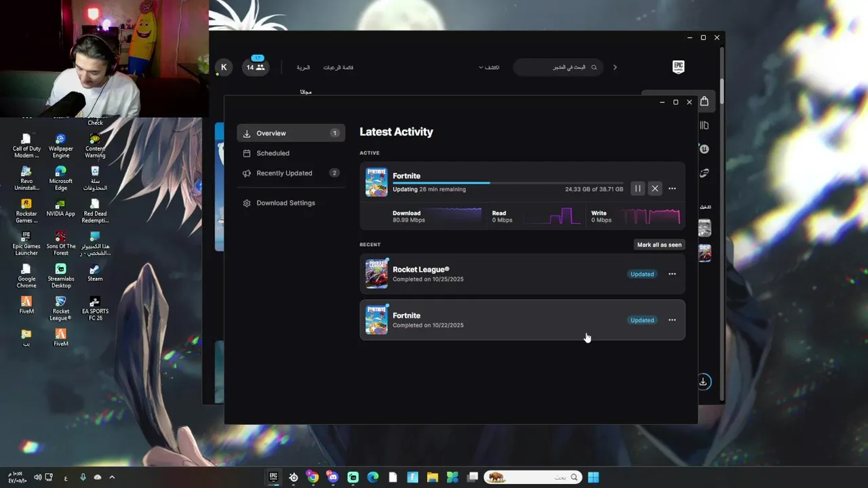Image resolution: width=868 pixels, height=488 pixels.
Task: Click the store search field in Epic launcher
Action: 559,67
